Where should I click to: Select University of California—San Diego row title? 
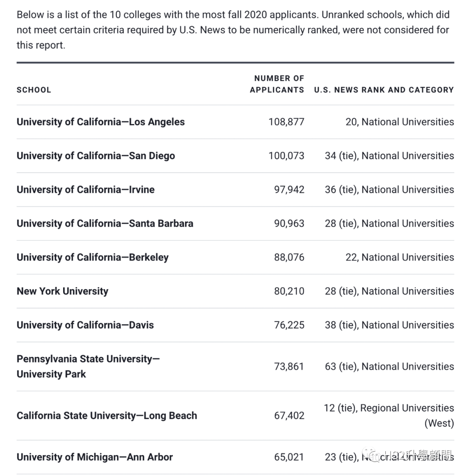click(96, 156)
